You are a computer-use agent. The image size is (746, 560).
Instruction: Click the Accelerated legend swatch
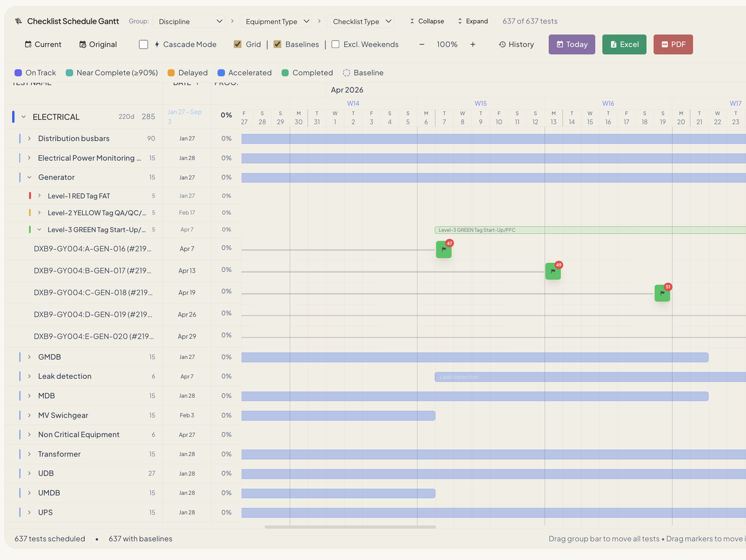pos(221,73)
